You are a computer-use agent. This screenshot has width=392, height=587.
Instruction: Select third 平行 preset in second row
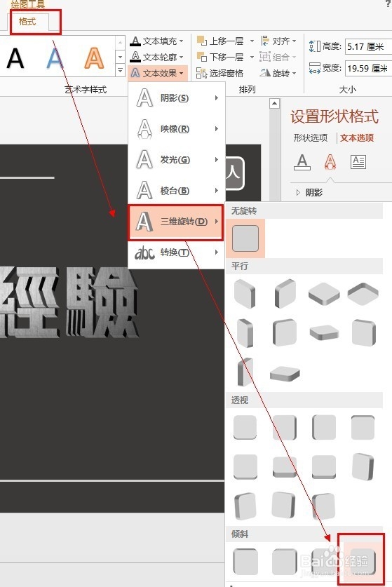(324, 333)
